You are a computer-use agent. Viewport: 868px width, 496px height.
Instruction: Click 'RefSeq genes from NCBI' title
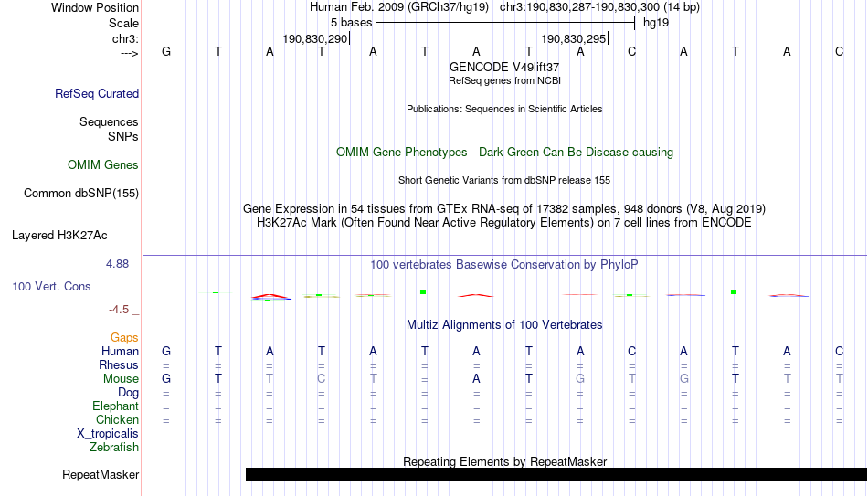pyautogui.click(x=504, y=80)
